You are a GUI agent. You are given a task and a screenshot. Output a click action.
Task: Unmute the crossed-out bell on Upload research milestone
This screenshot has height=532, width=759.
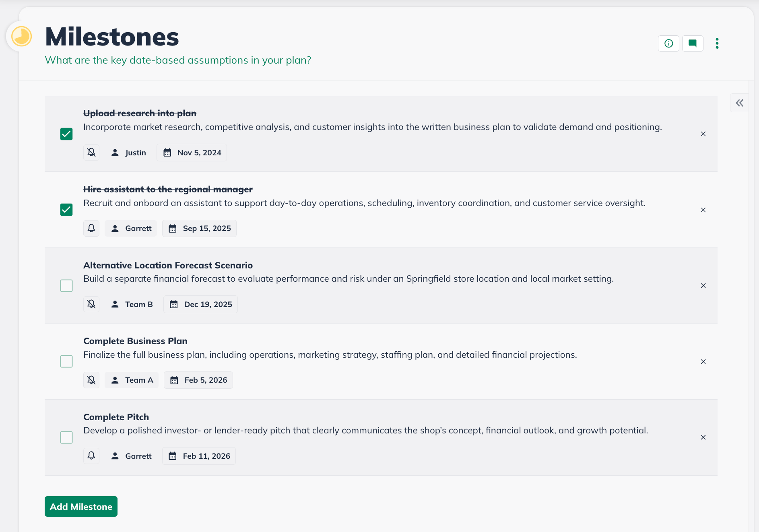tap(91, 153)
